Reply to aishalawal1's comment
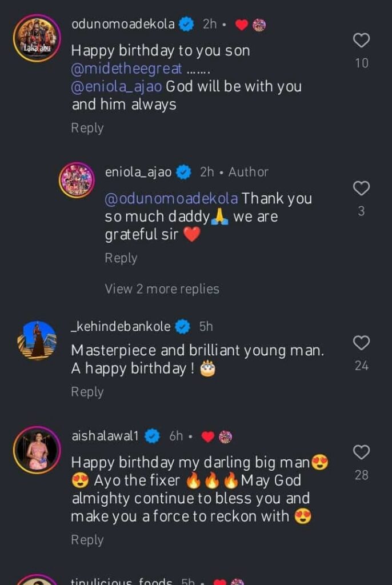This screenshot has height=585, width=392. [87, 540]
